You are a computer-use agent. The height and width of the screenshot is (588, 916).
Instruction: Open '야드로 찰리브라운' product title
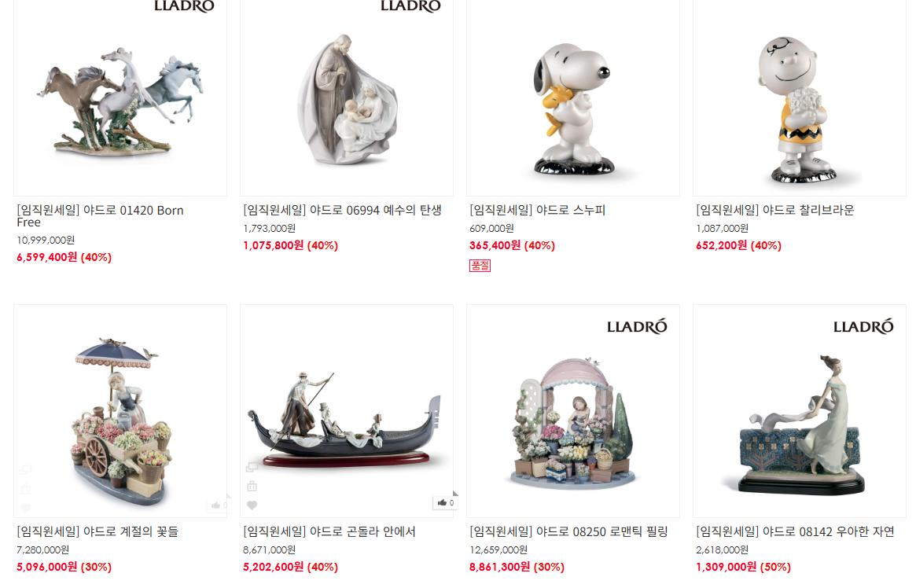click(775, 210)
